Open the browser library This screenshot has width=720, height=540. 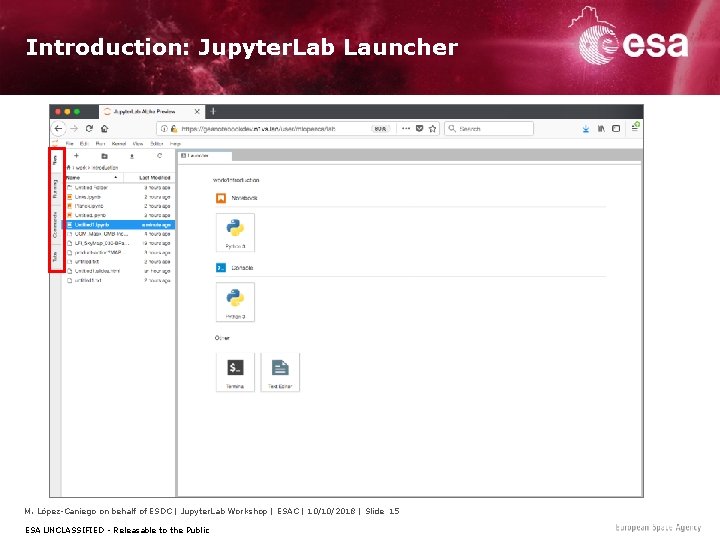(x=601, y=129)
